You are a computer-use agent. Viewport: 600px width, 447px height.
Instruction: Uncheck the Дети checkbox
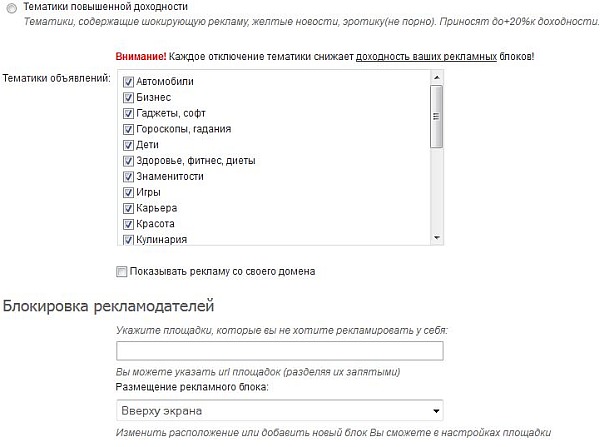point(128,145)
